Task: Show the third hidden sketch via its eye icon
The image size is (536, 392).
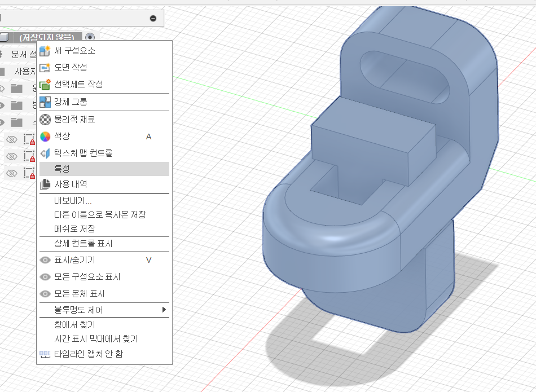Action: pyautogui.click(x=12, y=173)
